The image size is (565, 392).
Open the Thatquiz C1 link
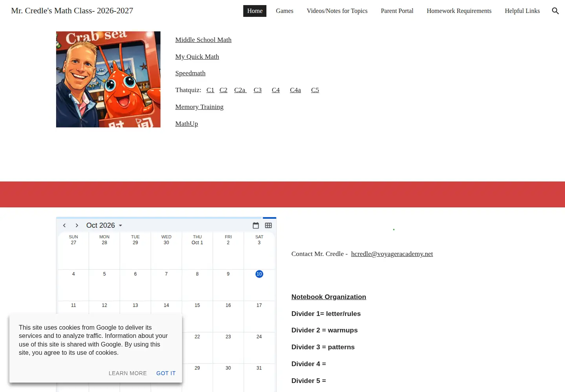(x=210, y=90)
